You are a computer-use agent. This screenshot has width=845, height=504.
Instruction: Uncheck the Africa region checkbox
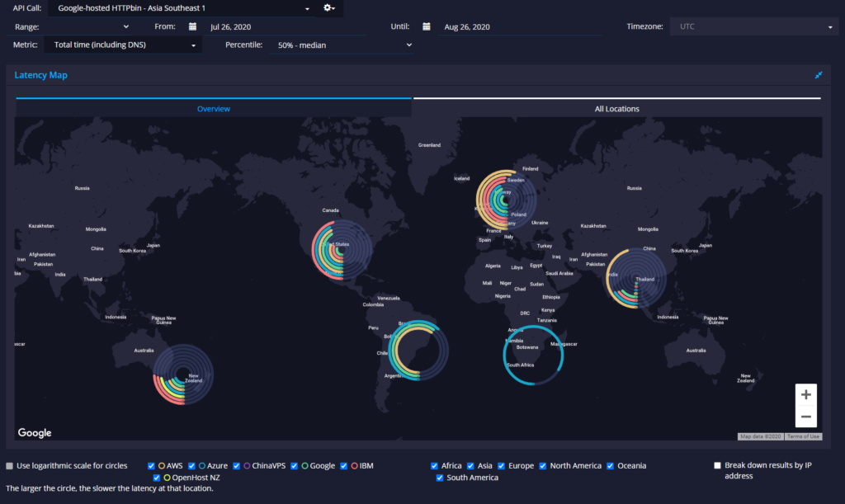(x=434, y=466)
